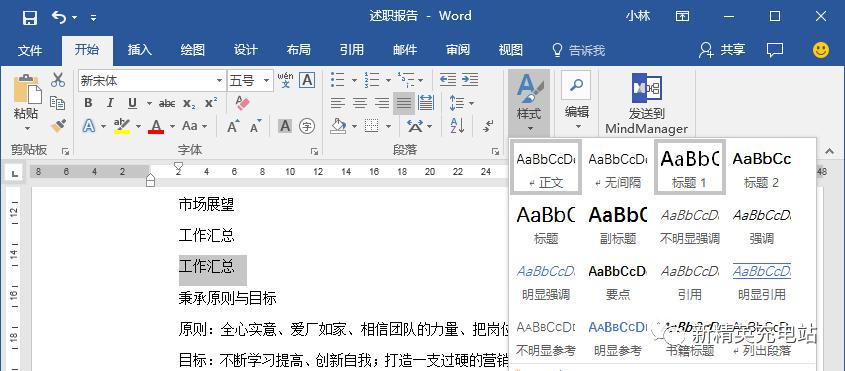Screen dimensions: 845x371
Task: Toggle Superscript x² formatting
Action: 211,103
